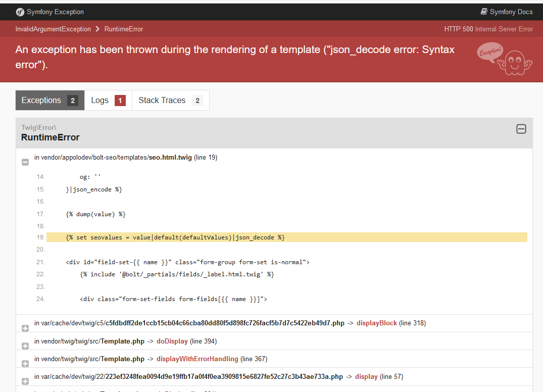Viewport: 543px width, 392px height.
Task: Open the Logs tab
Action: [x=108, y=101]
